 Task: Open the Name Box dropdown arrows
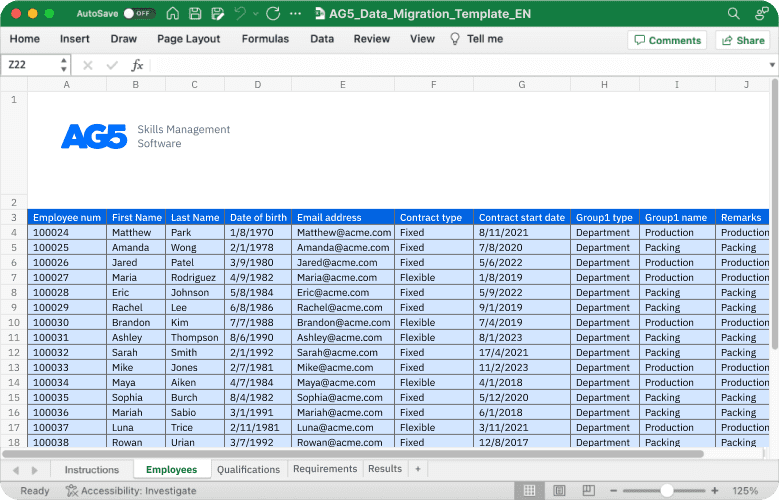64,65
